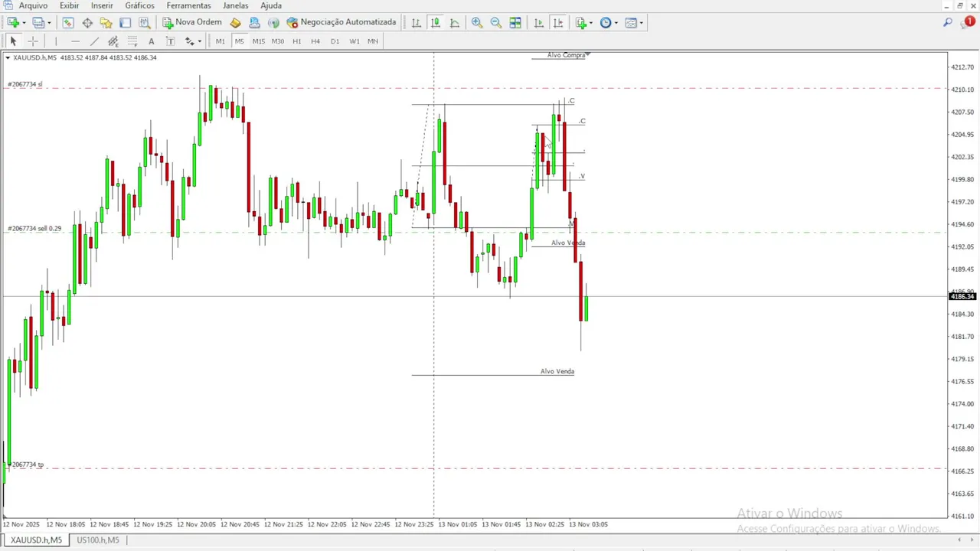Switch to M30 timeframe

(x=278, y=41)
